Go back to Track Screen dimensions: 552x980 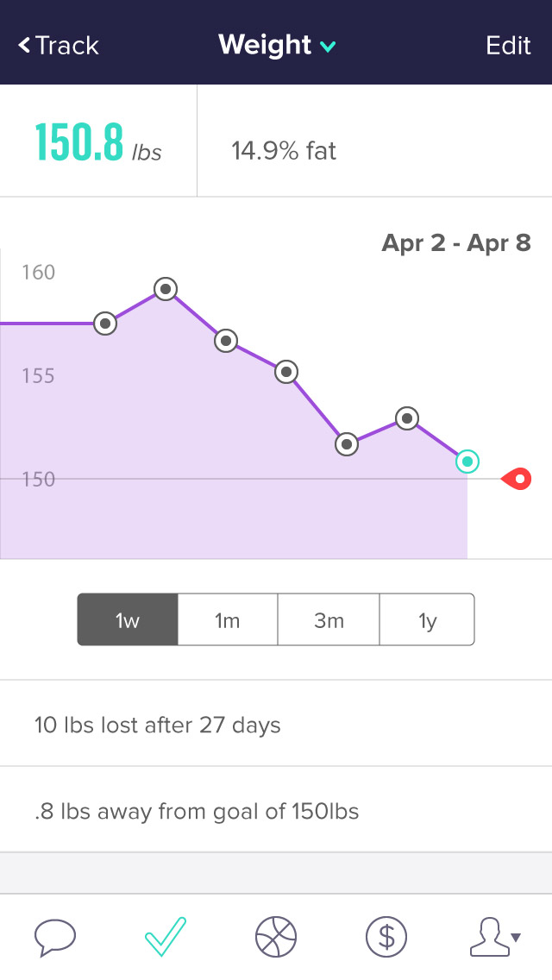click(58, 45)
